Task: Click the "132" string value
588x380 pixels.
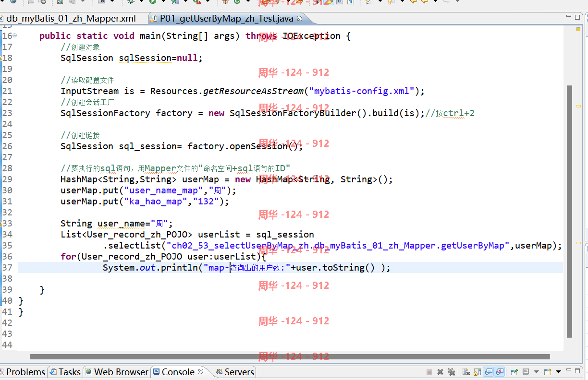Action: click(x=206, y=202)
